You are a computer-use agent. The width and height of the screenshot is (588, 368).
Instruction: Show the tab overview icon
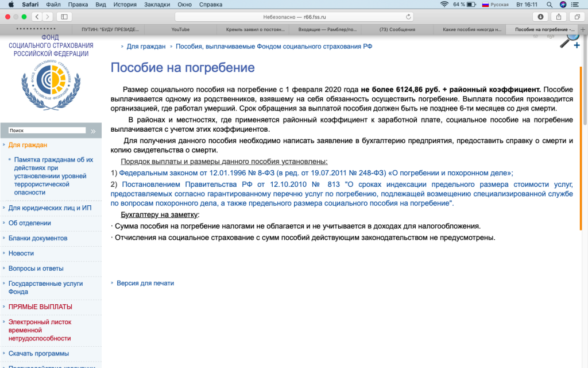click(577, 17)
